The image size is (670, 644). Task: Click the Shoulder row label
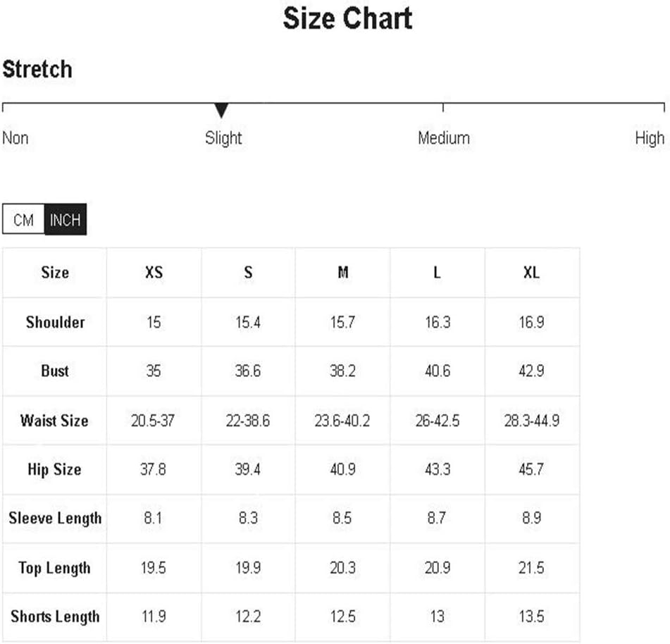(55, 322)
